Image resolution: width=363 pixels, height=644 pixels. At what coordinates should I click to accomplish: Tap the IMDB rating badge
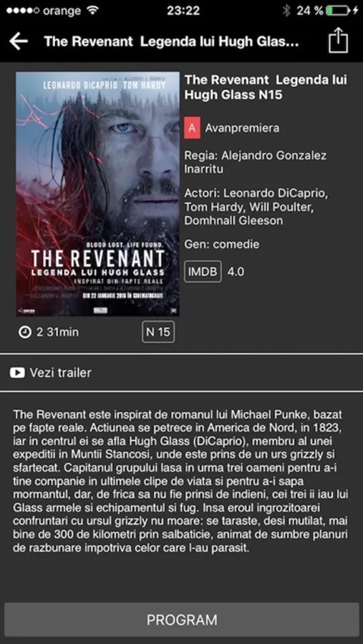coord(203,271)
